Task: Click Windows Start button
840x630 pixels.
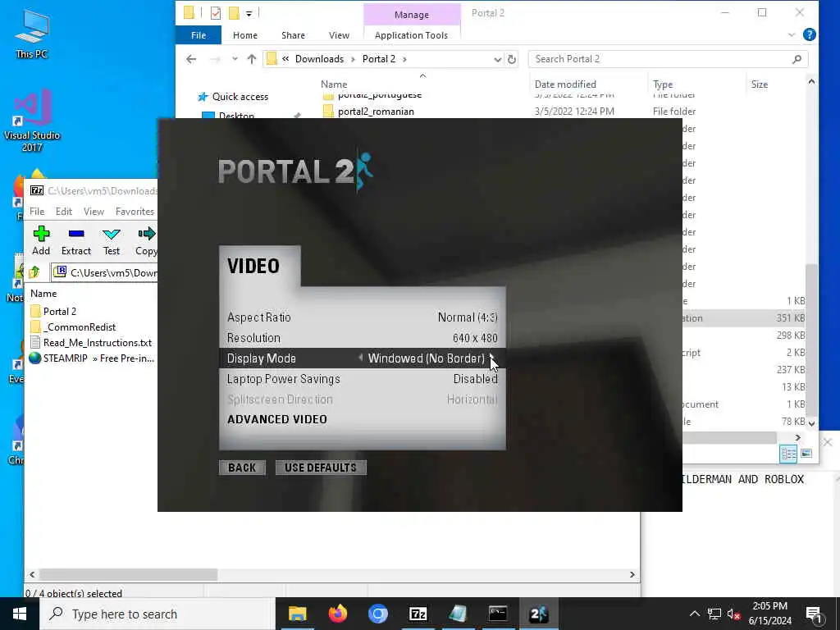Action: point(20,614)
